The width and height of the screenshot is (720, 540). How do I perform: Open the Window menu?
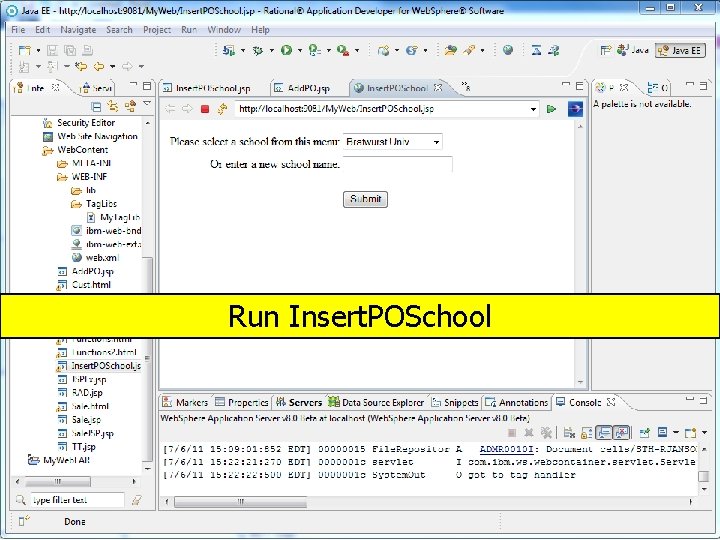[x=224, y=30]
